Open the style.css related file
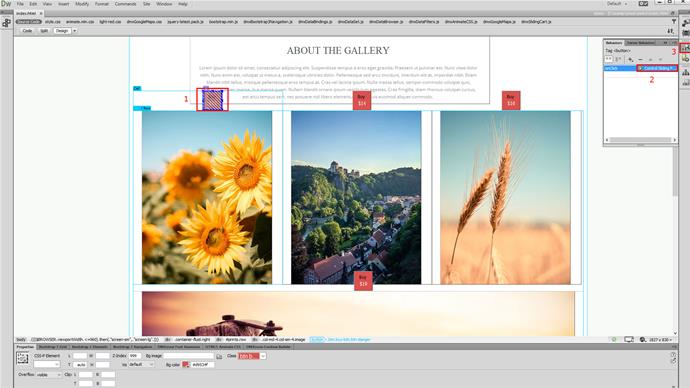Screen dimensions: 690x388 [53, 22]
